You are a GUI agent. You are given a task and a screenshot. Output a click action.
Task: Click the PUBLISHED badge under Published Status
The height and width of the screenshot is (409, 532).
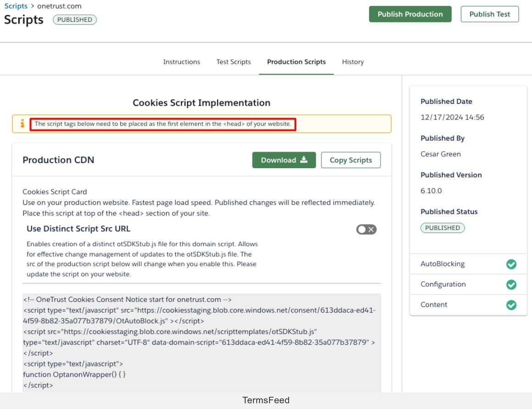[x=442, y=227]
